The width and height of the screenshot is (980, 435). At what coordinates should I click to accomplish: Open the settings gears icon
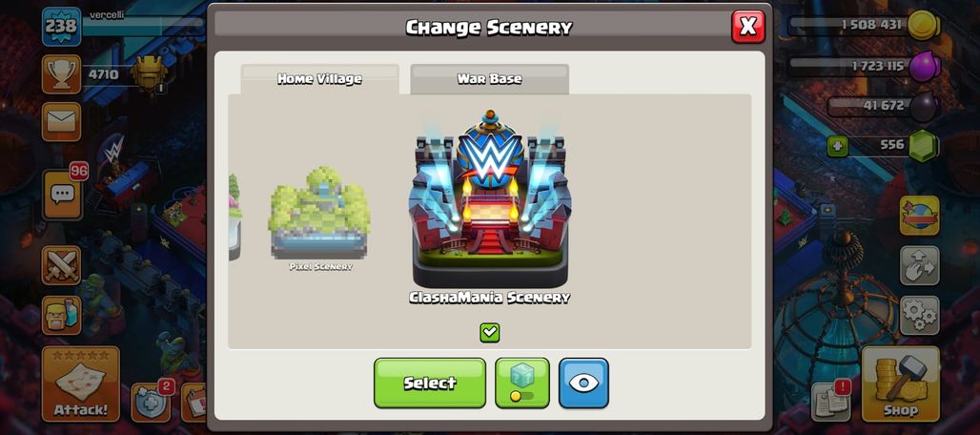pos(919,315)
